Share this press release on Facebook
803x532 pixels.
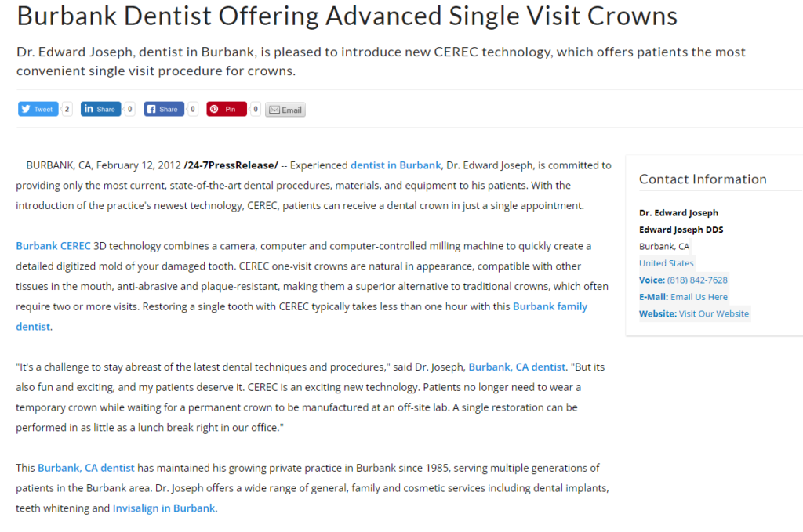163,110
